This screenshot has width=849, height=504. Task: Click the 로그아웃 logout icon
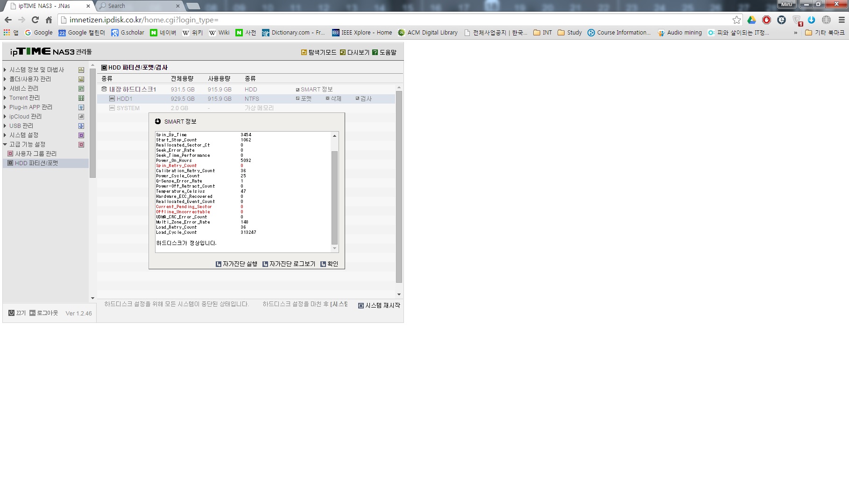tap(33, 313)
